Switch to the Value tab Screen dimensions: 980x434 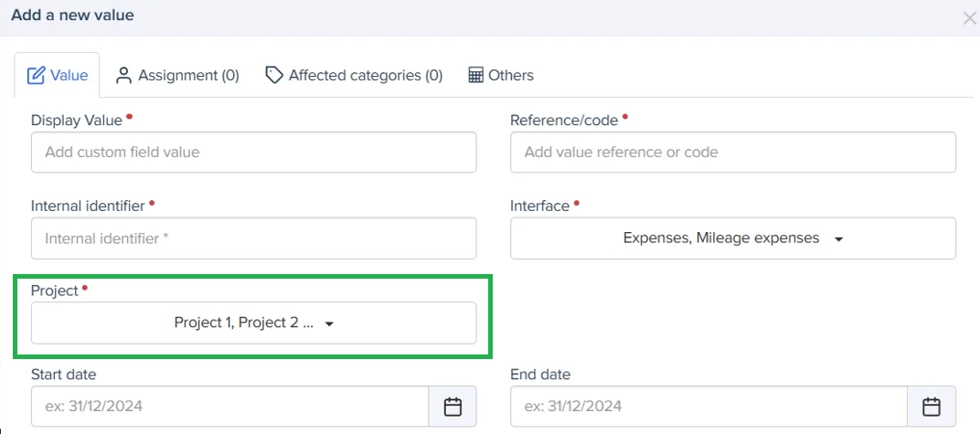pos(59,76)
